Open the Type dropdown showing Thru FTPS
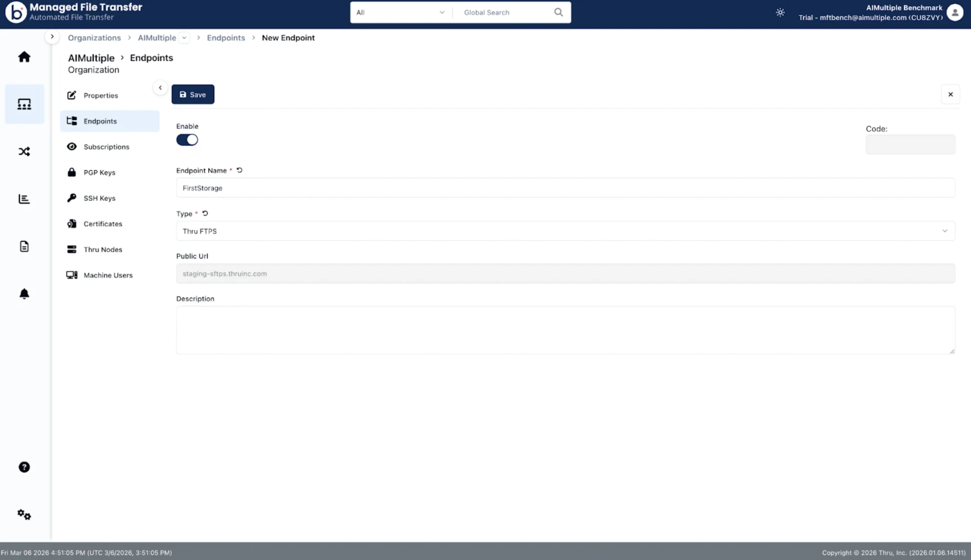The width and height of the screenshot is (971, 560). (x=566, y=231)
